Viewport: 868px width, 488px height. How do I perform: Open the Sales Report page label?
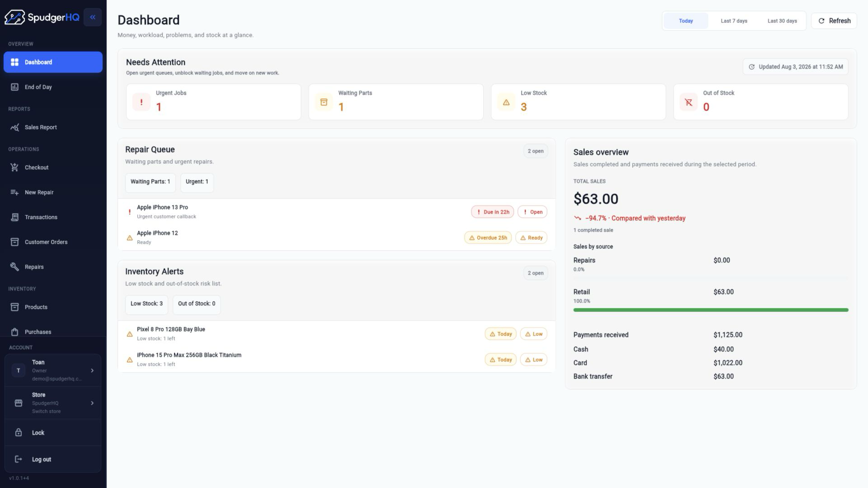pyautogui.click(x=41, y=127)
